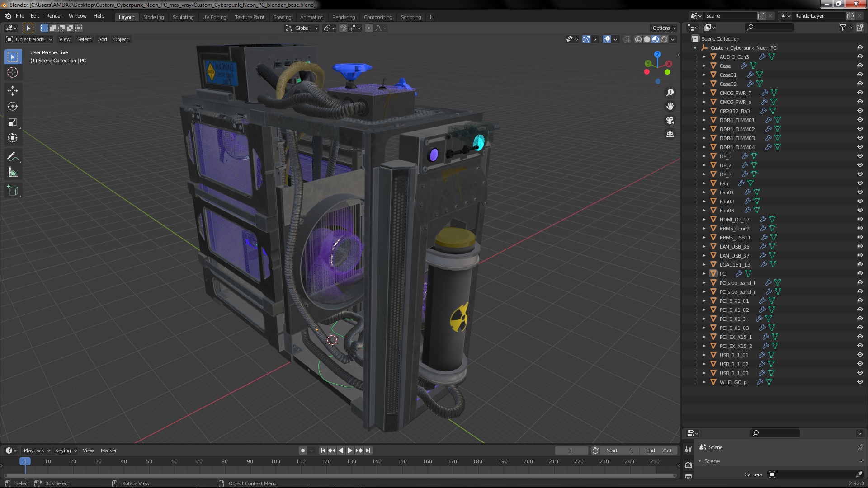Activate the Annotate pencil tool
The width and height of the screenshot is (868, 488).
click(x=13, y=157)
